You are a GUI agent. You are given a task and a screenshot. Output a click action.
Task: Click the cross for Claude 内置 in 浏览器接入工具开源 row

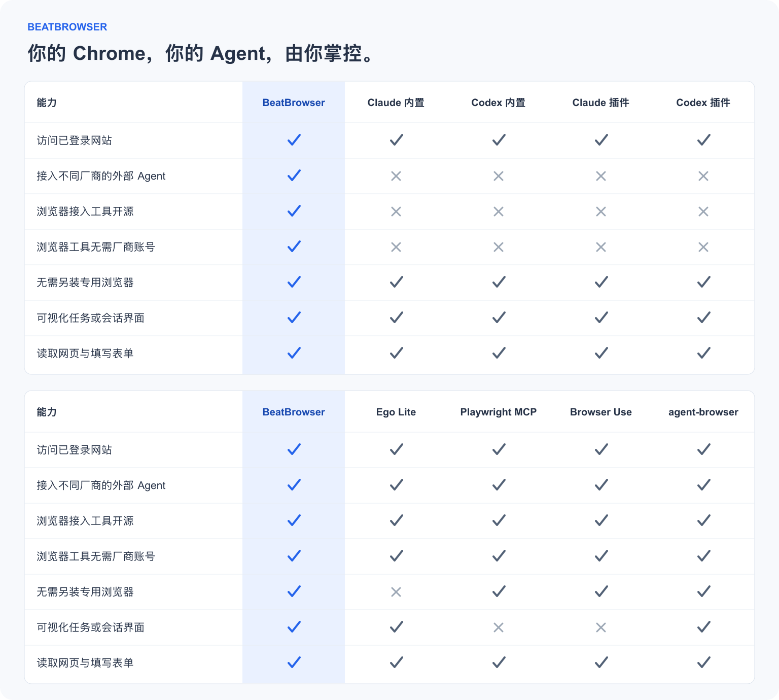tap(396, 212)
